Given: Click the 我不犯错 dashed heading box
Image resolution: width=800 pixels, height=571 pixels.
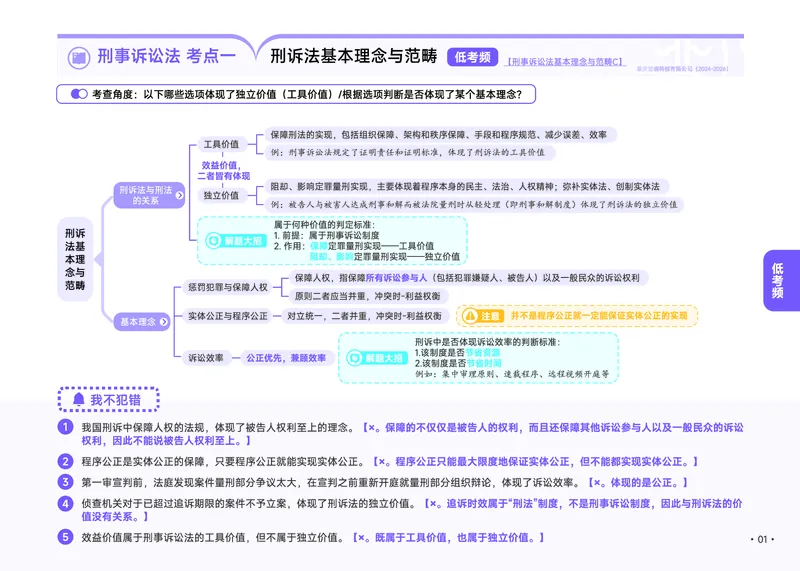Looking at the screenshot, I should coord(108,400).
